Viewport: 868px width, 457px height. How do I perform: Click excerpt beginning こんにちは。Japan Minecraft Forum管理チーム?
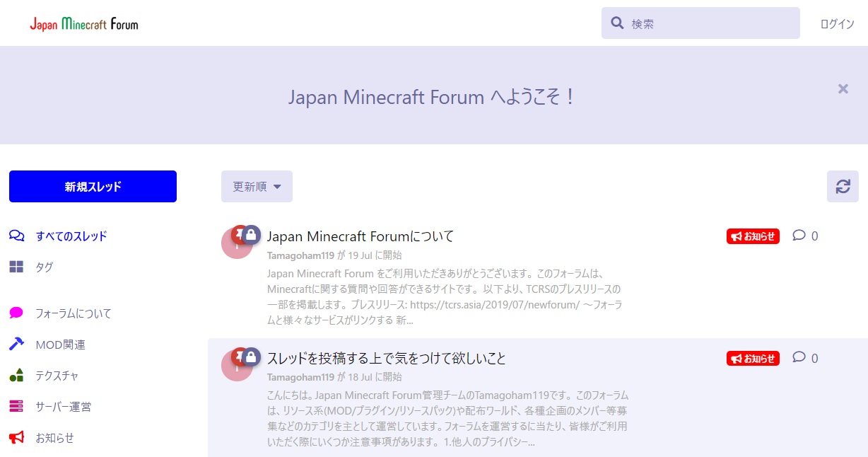tap(447, 419)
